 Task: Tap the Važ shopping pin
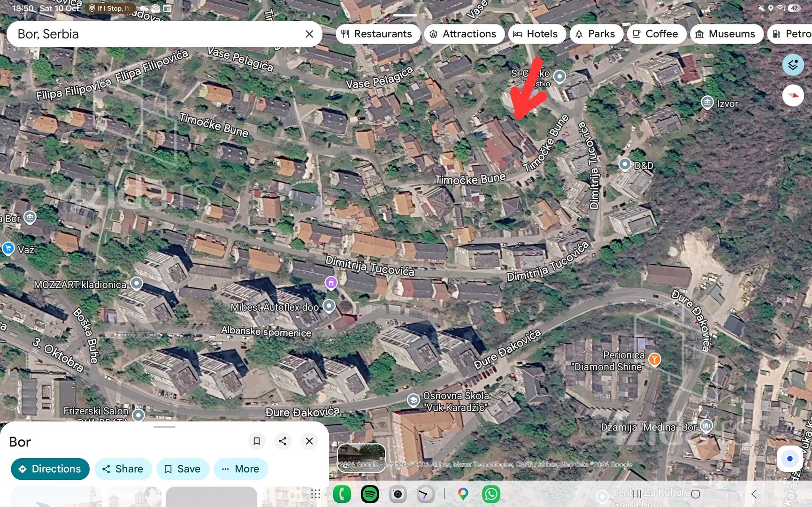pyautogui.click(x=8, y=248)
